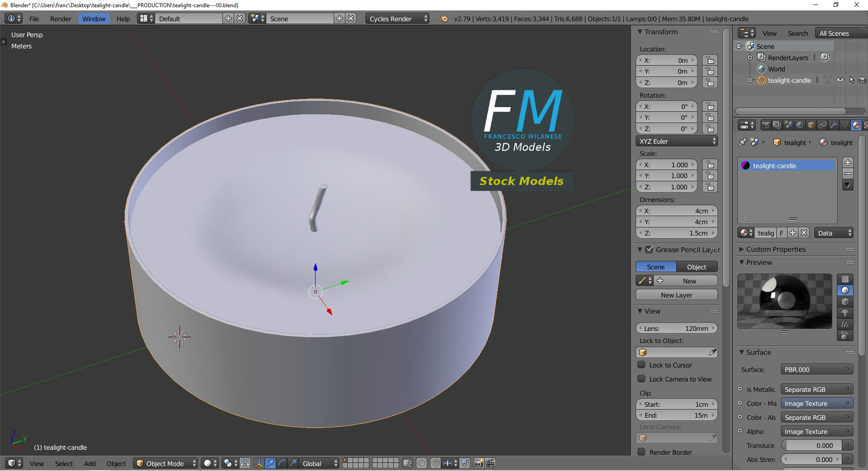
Task: Expand the RenderLayers tree node
Action: (750, 57)
